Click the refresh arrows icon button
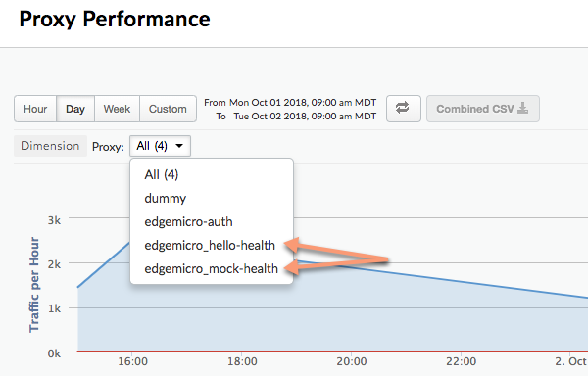 point(403,109)
